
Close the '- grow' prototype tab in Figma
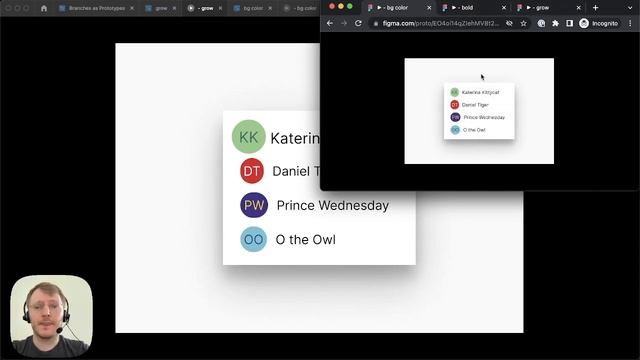tap(220, 8)
